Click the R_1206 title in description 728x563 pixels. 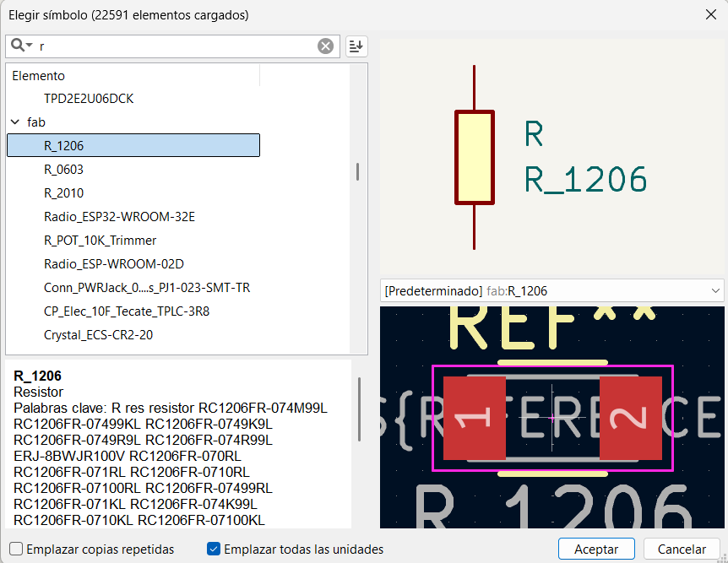pos(38,376)
